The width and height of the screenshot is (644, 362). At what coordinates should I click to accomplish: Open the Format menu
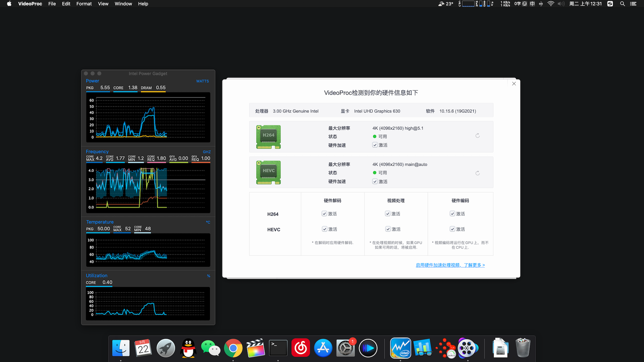pos(84,4)
